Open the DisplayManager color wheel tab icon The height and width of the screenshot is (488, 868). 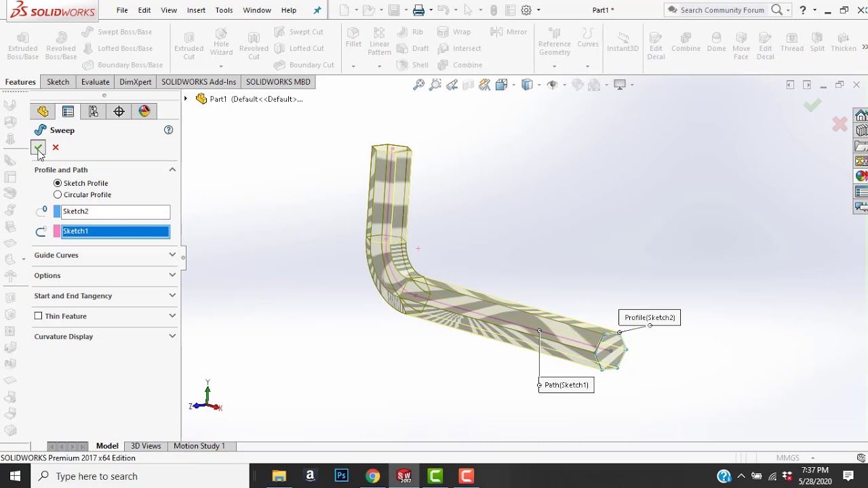point(144,111)
